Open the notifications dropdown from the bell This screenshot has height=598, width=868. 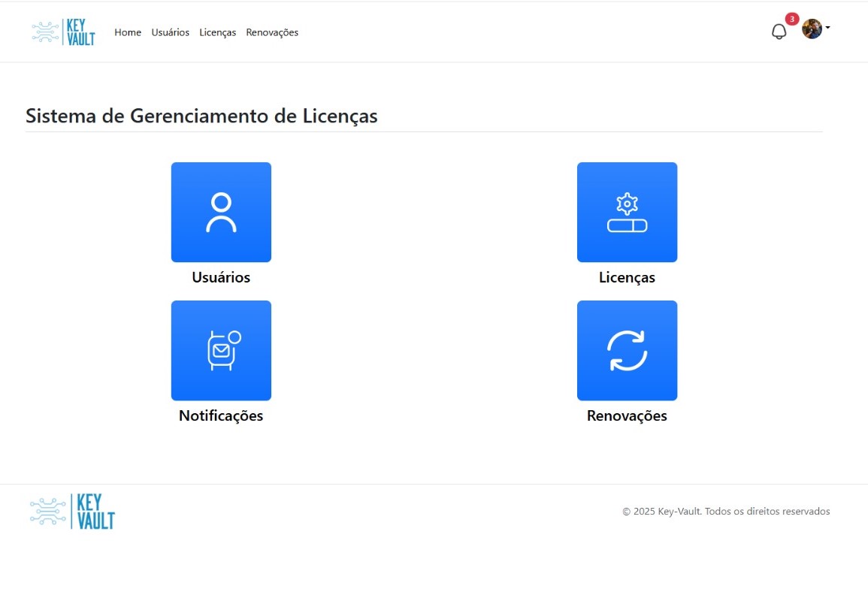pos(779,32)
